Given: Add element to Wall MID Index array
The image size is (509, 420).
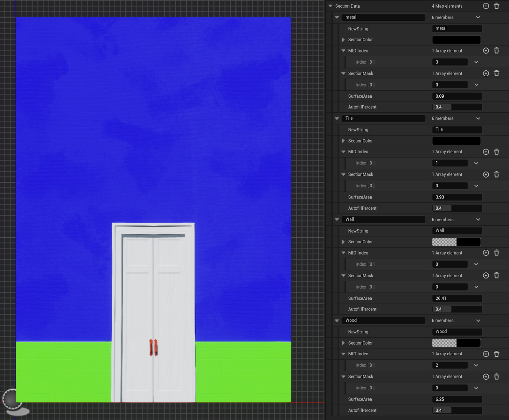Looking at the screenshot, I should tap(486, 253).
